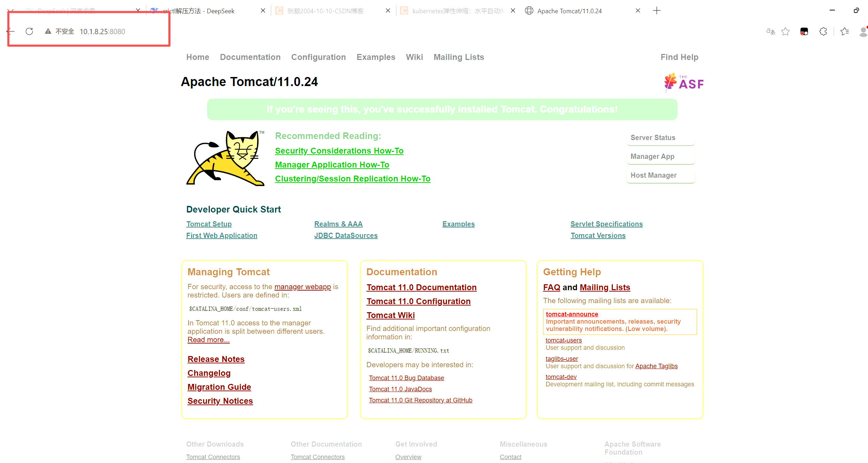The image size is (868, 463).
Task: Open Configuration in the top navigation
Action: click(319, 57)
